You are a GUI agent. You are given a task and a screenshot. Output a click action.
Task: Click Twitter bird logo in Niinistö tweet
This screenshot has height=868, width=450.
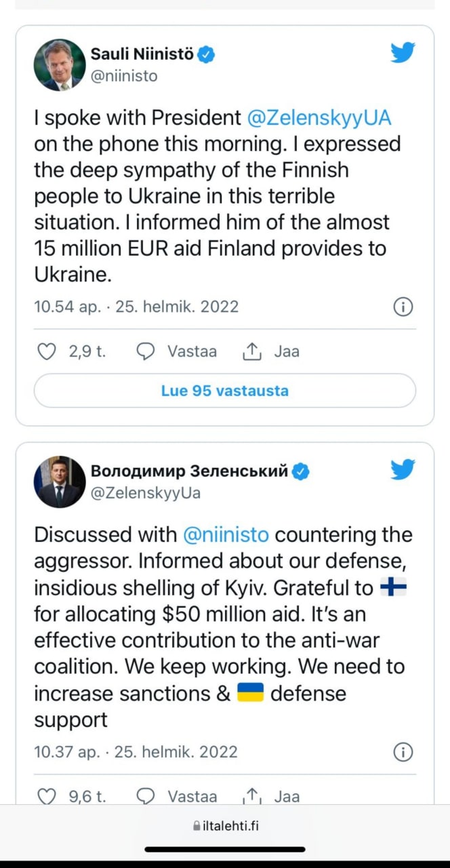click(403, 52)
